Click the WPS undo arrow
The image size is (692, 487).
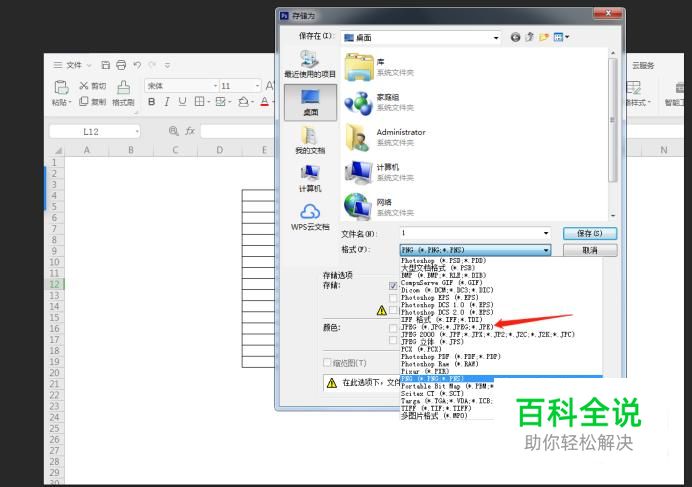[137, 65]
